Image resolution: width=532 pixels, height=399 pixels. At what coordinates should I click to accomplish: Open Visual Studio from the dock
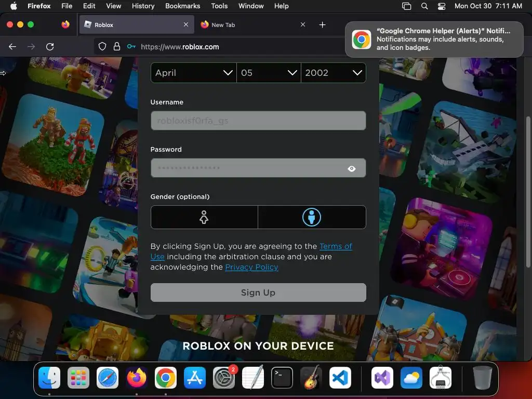click(x=382, y=378)
